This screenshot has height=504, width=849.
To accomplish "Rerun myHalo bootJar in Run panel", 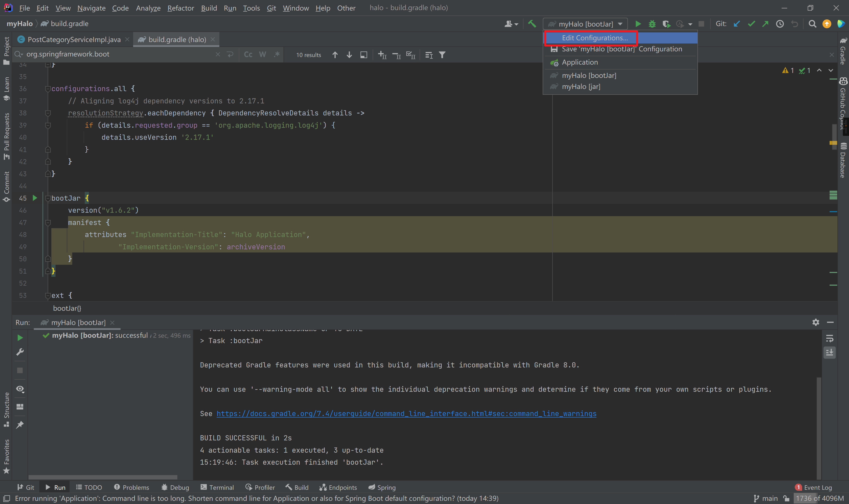I will coord(20,337).
